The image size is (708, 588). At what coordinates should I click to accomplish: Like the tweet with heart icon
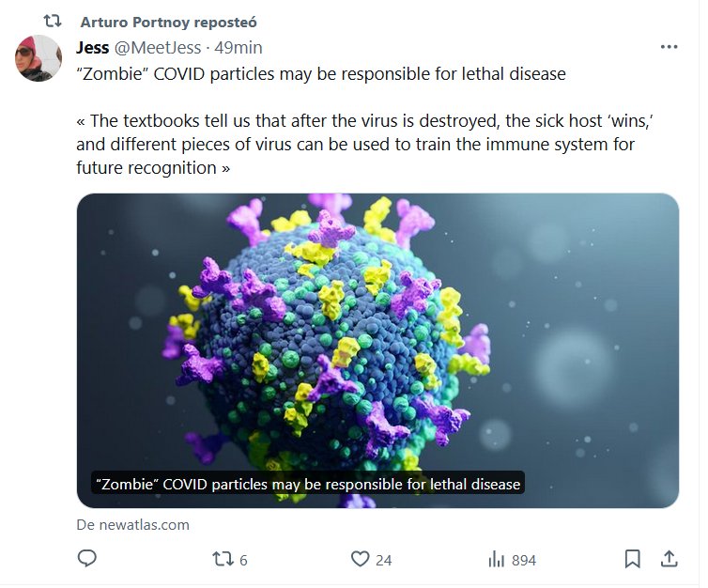click(360, 559)
